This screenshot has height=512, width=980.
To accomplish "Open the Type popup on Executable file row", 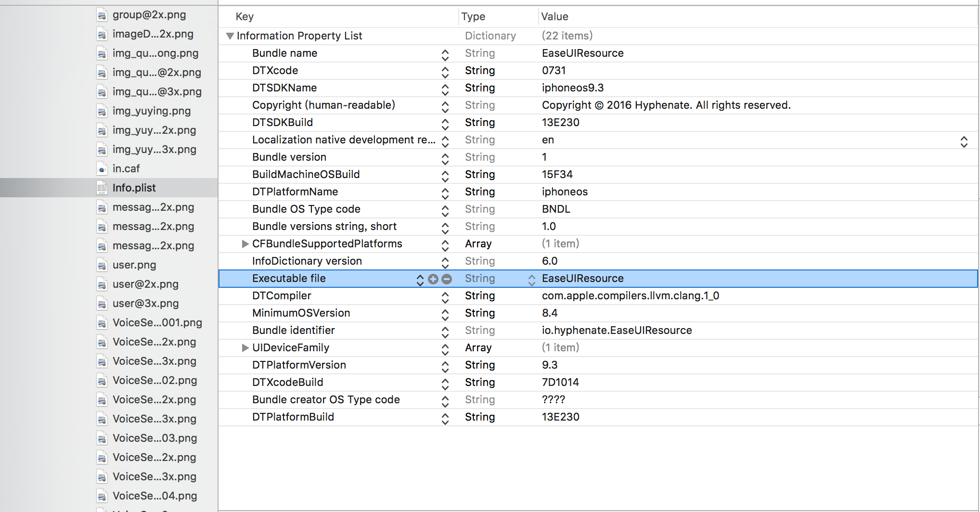I will [532, 280].
